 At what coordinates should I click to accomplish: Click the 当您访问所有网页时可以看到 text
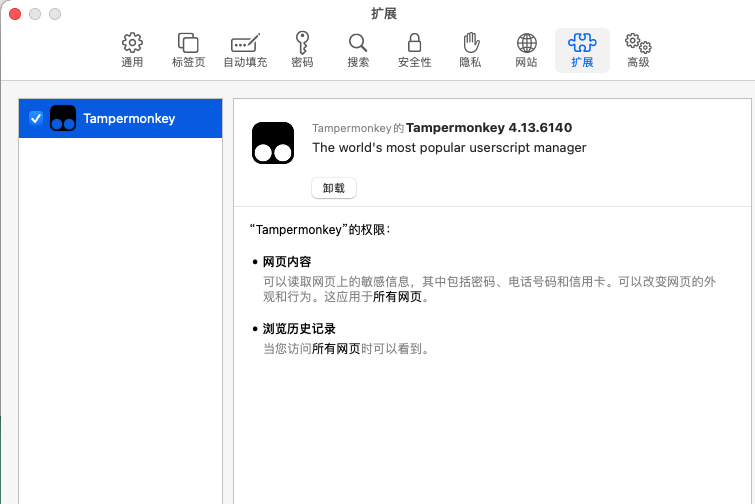pyautogui.click(x=346, y=349)
